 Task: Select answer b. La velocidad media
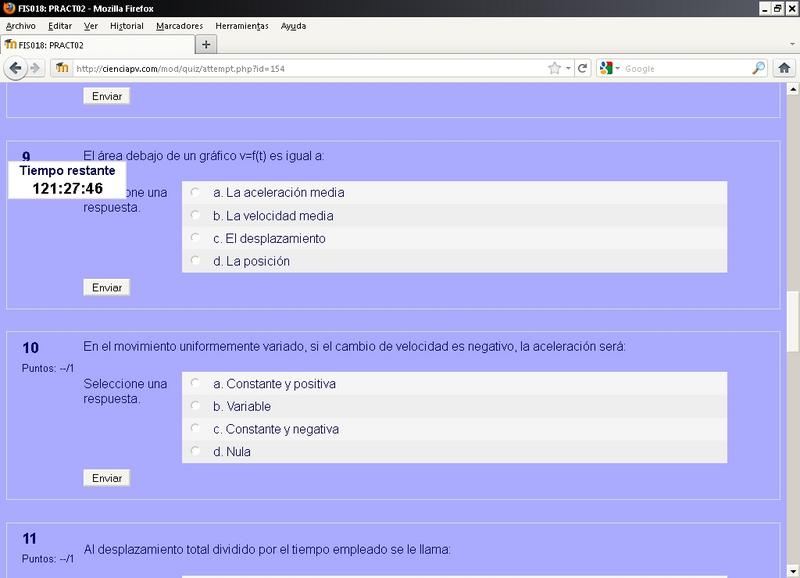195,216
